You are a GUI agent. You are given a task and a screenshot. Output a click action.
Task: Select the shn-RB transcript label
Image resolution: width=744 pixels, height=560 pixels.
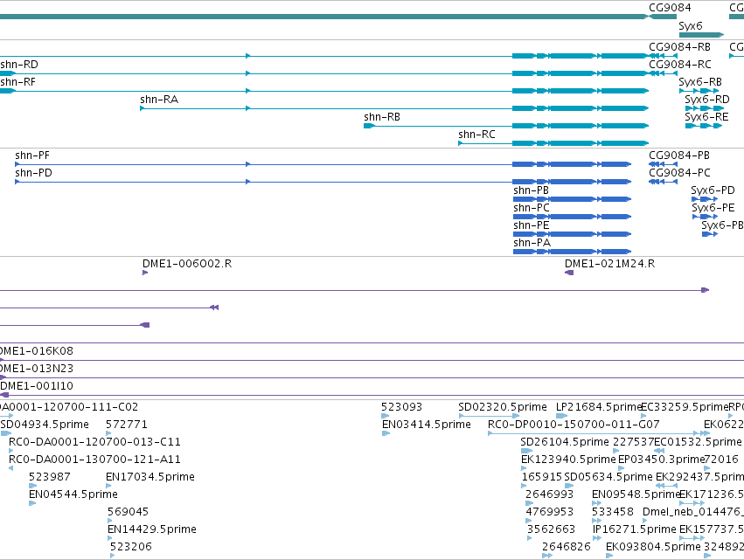coord(382,117)
